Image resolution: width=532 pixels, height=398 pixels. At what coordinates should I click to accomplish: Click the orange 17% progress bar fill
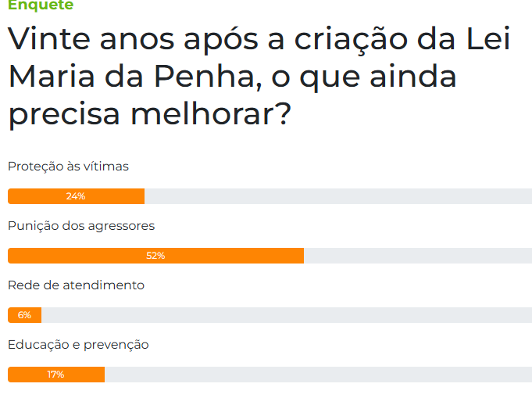[x=56, y=375]
